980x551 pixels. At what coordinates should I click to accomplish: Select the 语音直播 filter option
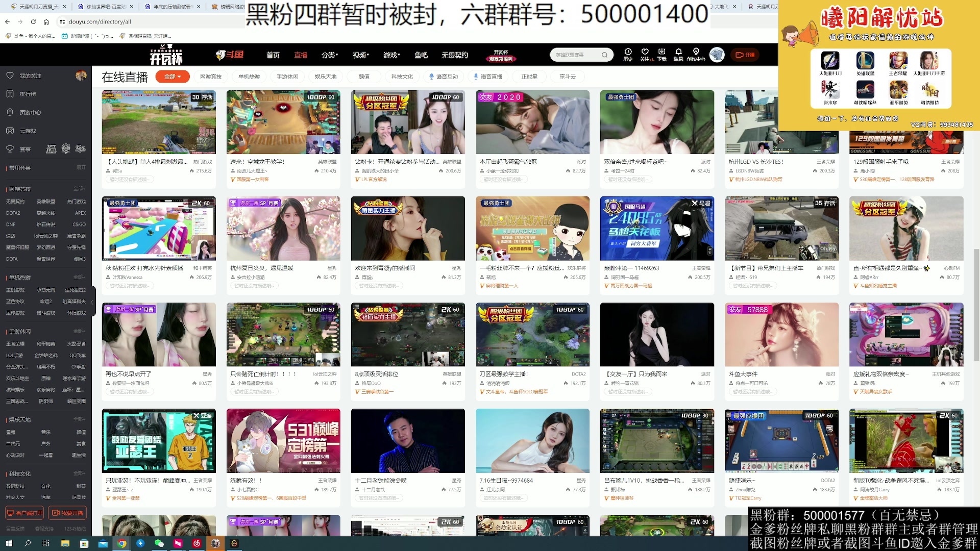click(x=487, y=76)
